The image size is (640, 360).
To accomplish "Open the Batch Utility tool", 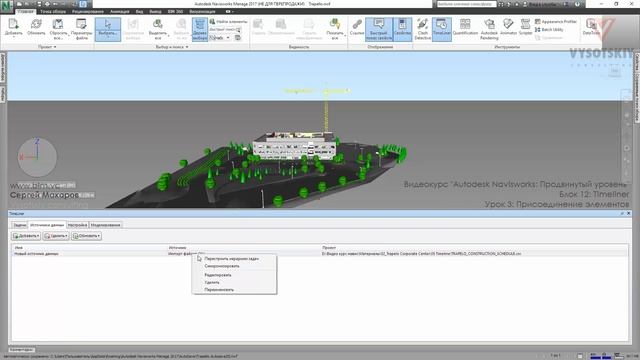I will click(x=549, y=29).
